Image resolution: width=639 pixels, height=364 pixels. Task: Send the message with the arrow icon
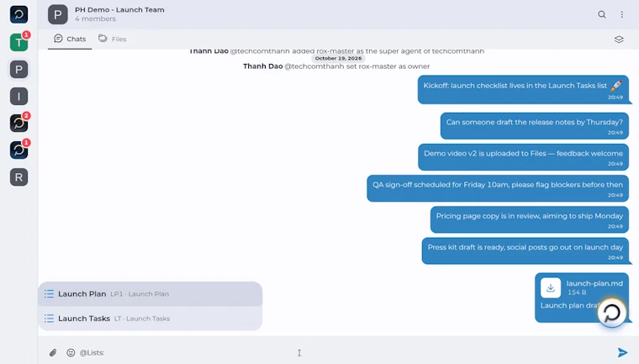[x=622, y=352]
